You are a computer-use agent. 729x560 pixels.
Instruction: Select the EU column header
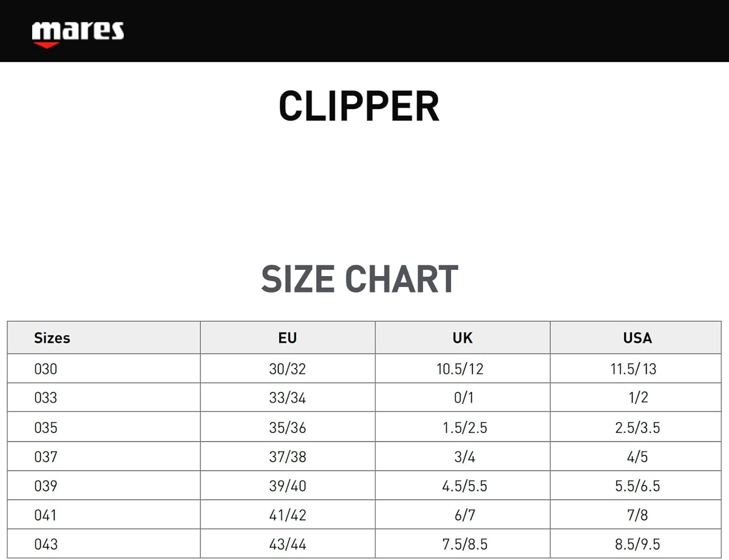pos(287,338)
